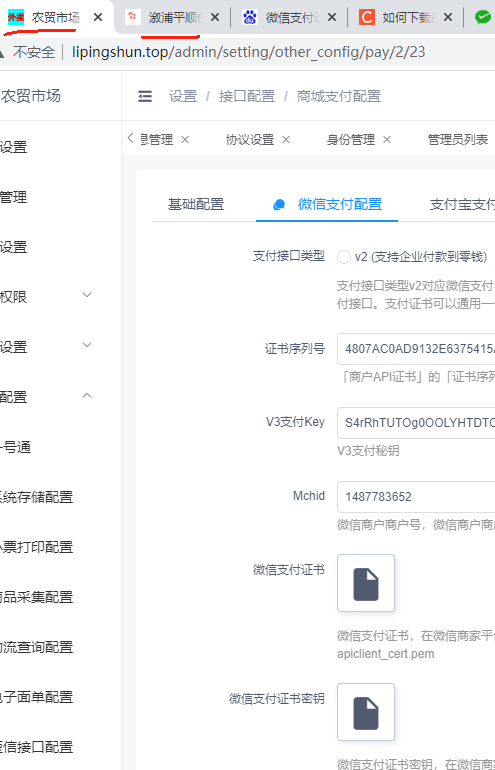This screenshot has width=495, height=770.
Task: Click the 证书序列号 input field
Action: [416, 349]
